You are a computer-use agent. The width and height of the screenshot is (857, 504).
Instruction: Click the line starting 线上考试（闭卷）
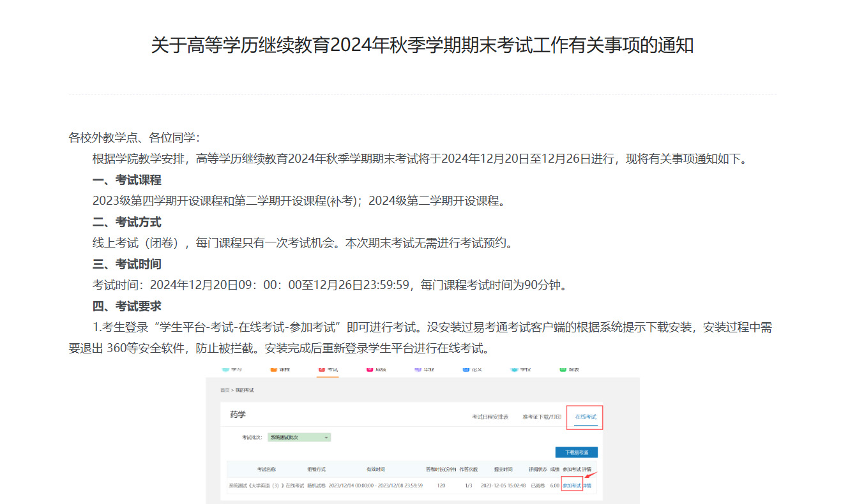click(x=303, y=243)
